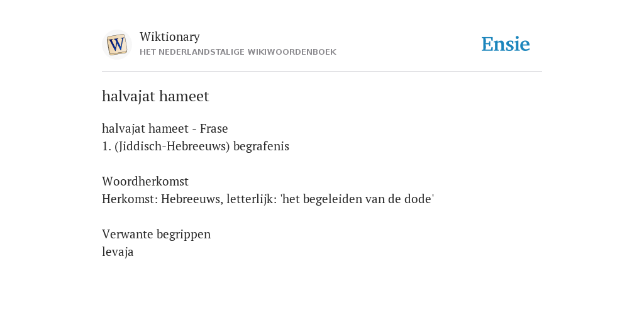The image size is (644, 322).
Task: Select the quoted phrase 'het begeleiden van de dode'
Action: coord(357,199)
